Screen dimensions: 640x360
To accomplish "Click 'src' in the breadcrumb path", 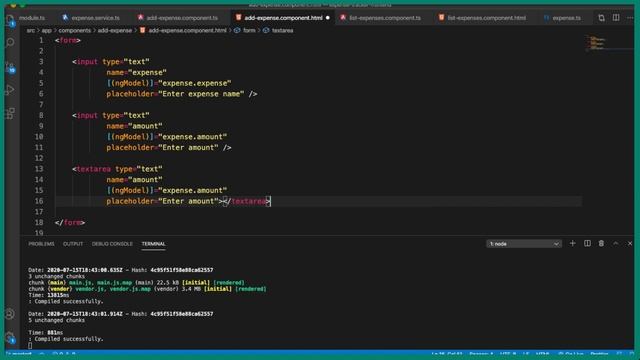I will 31,30.
